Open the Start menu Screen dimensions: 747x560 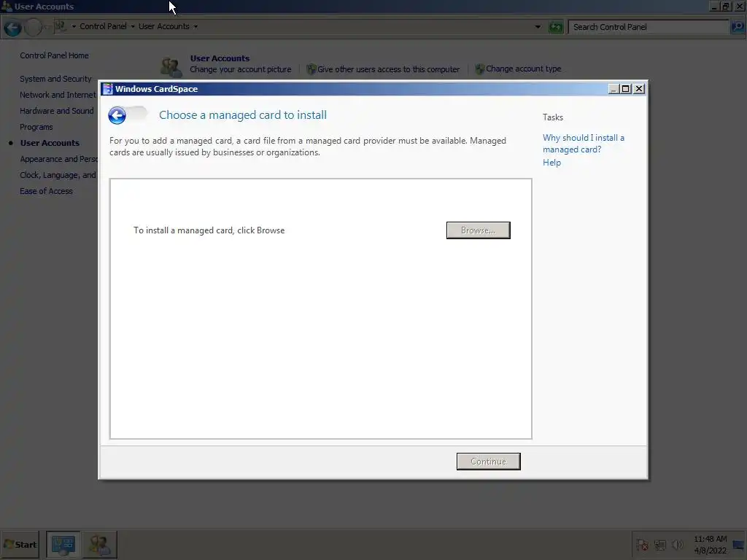20,544
